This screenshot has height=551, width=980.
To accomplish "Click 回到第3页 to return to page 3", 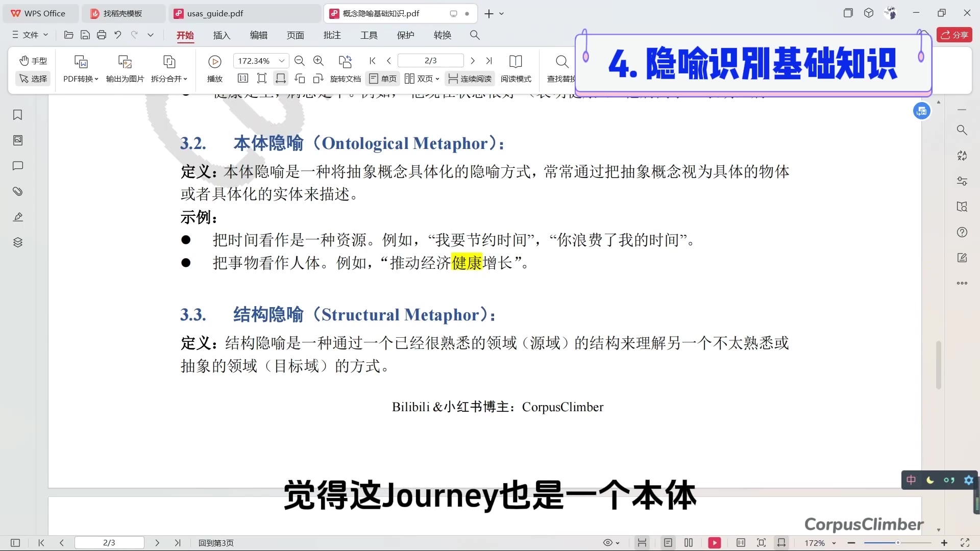I will pyautogui.click(x=215, y=543).
